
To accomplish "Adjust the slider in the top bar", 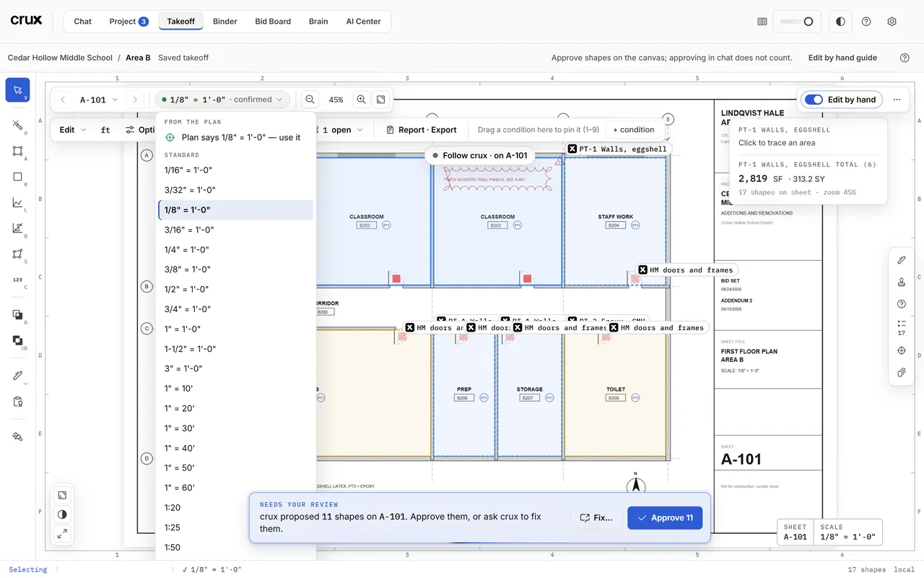I will pos(797,22).
